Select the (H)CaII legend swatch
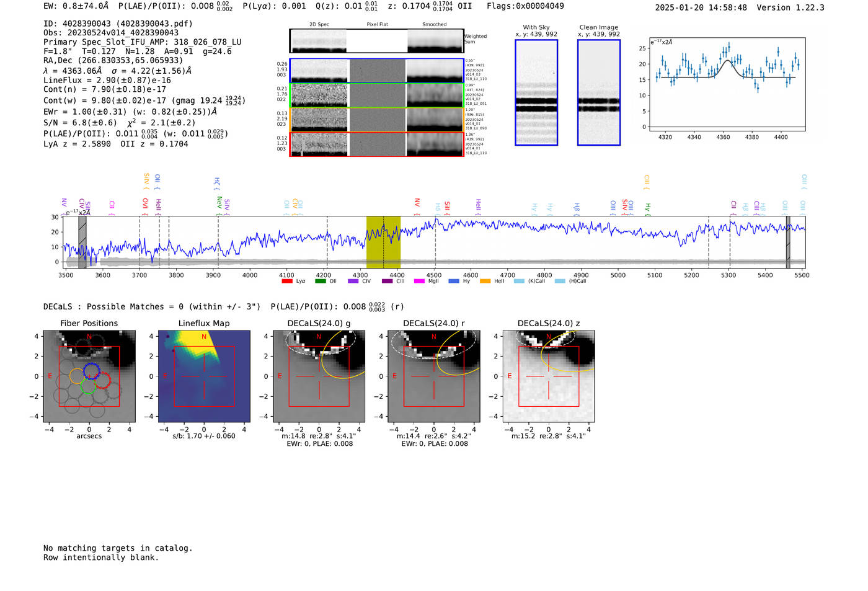 coord(560,282)
